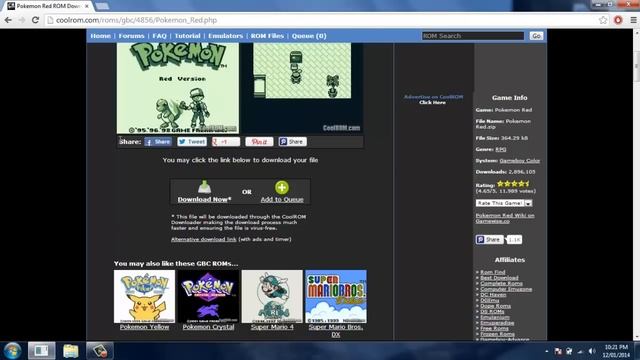Click the Google +1 button

226,142
